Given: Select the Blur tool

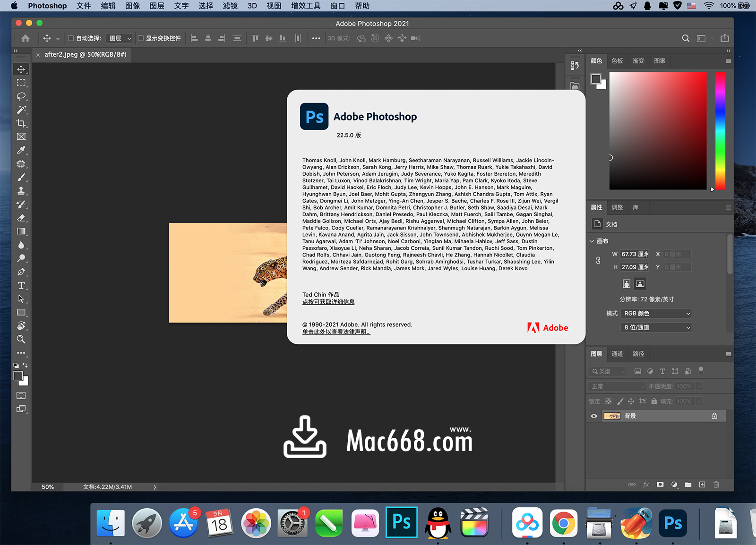Looking at the screenshot, I should coord(21,245).
